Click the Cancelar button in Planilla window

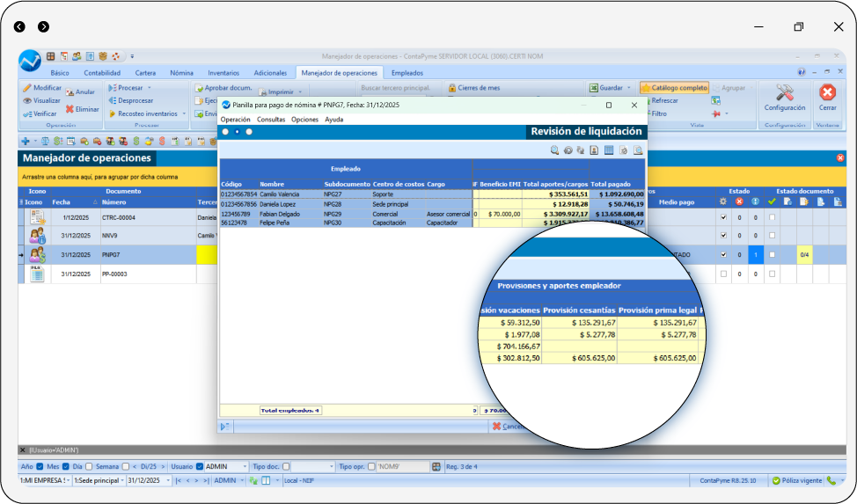(507, 427)
